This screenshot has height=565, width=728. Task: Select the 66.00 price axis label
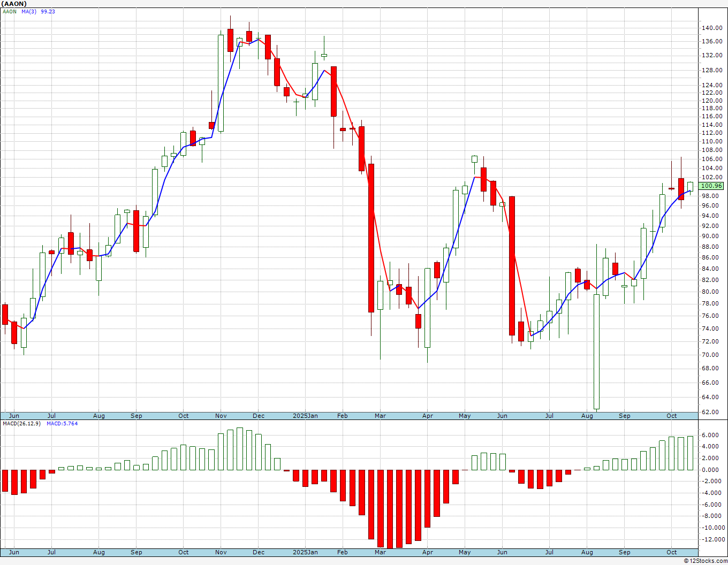click(711, 383)
